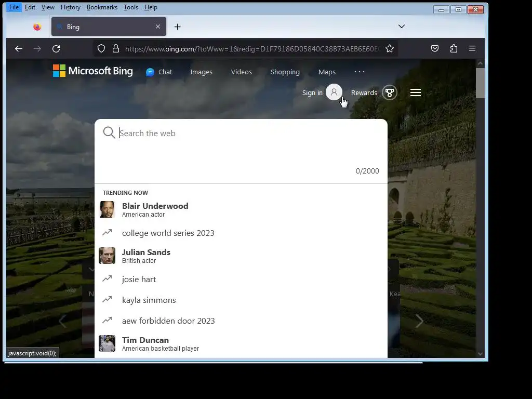Image resolution: width=532 pixels, height=399 pixels.
Task: Open the Help menu
Action: (x=151, y=7)
